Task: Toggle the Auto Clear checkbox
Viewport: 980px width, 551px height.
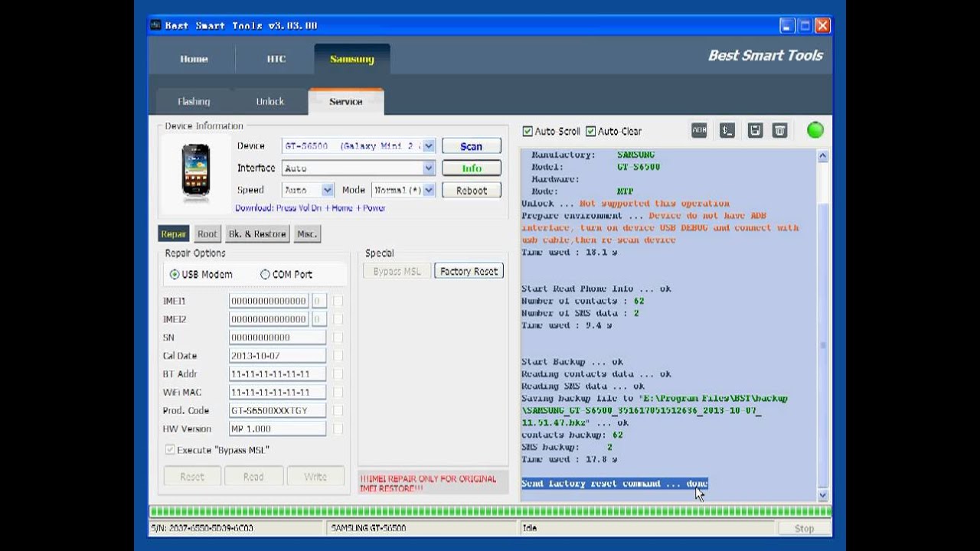Action: click(590, 131)
